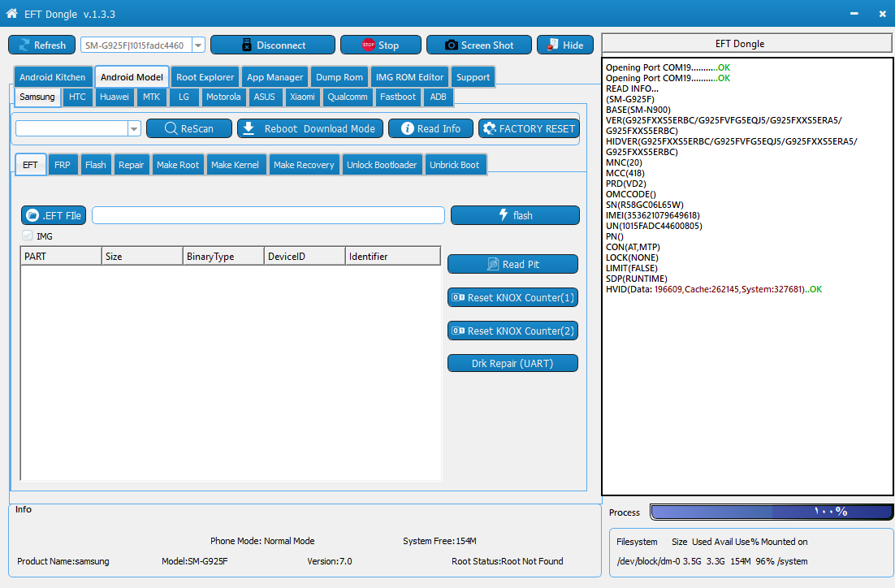Screen dimensions: 895x588
Task: Open the Repair sub-tab
Action: [x=132, y=165]
